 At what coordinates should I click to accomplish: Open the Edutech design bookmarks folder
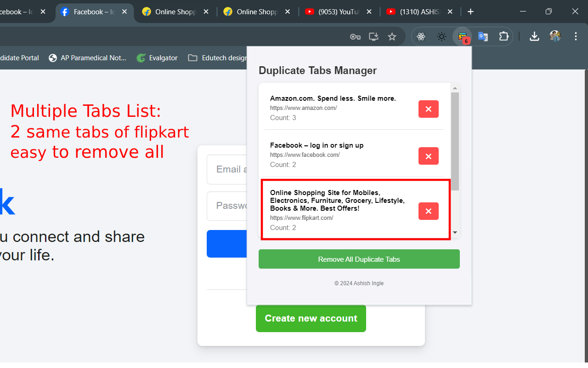click(218, 58)
